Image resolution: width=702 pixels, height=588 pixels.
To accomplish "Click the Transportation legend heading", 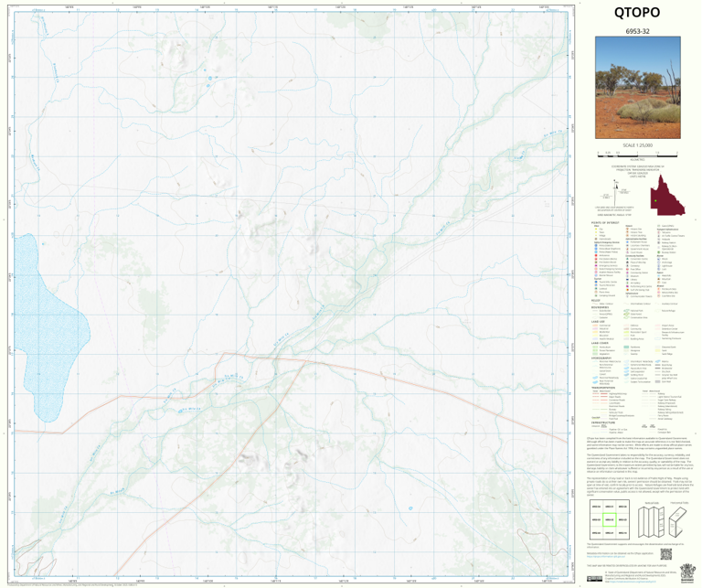I will 603,388.
